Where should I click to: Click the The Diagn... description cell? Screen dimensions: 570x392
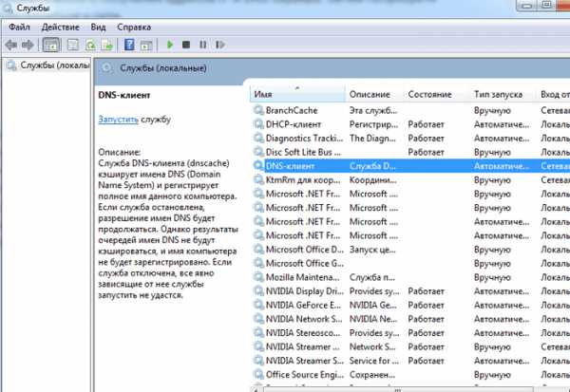[372, 138]
